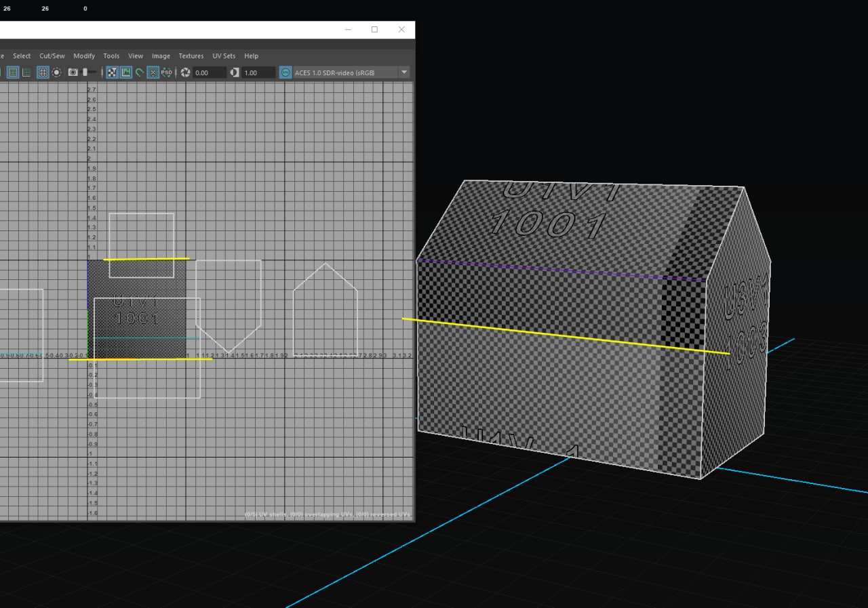Image resolution: width=868 pixels, height=608 pixels.
Task: Select the house gable end face
Action: tap(736, 332)
